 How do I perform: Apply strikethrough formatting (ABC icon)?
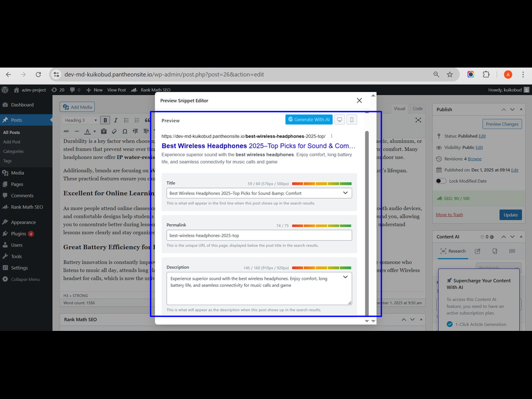(x=66, y=131)
